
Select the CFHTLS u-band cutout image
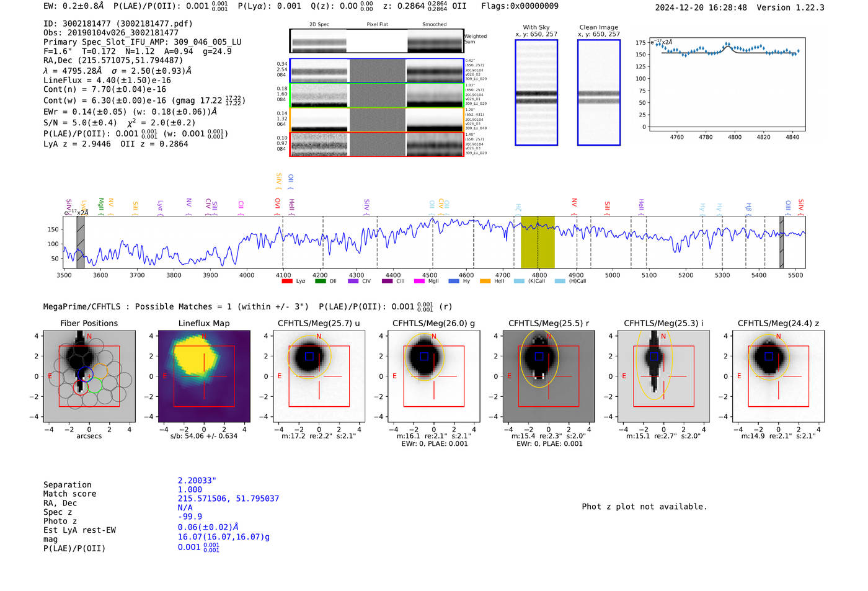pyautogui.click(x=319, y=376)
